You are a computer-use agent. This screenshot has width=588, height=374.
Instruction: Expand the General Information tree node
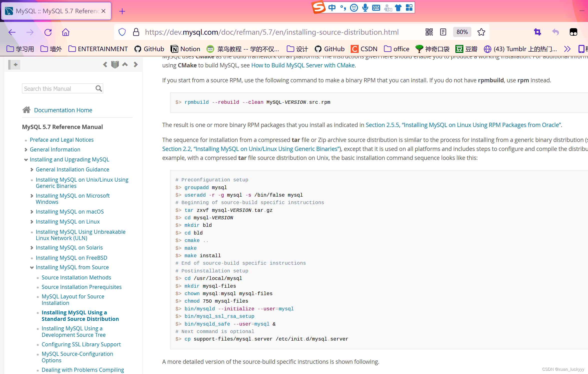click(26, 150)
